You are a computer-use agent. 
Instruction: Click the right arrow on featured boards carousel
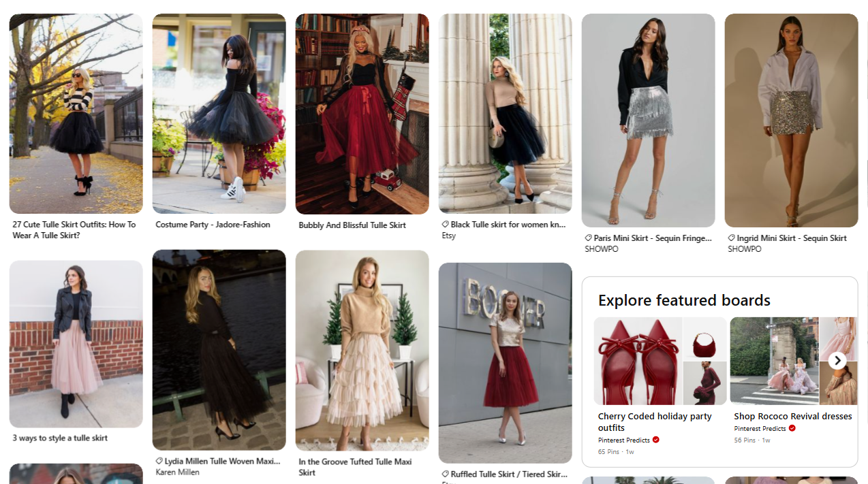(837, 360)
